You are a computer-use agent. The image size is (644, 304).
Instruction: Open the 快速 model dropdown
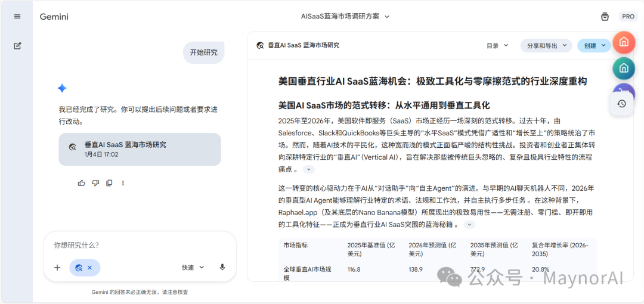(x=193, y=268)
